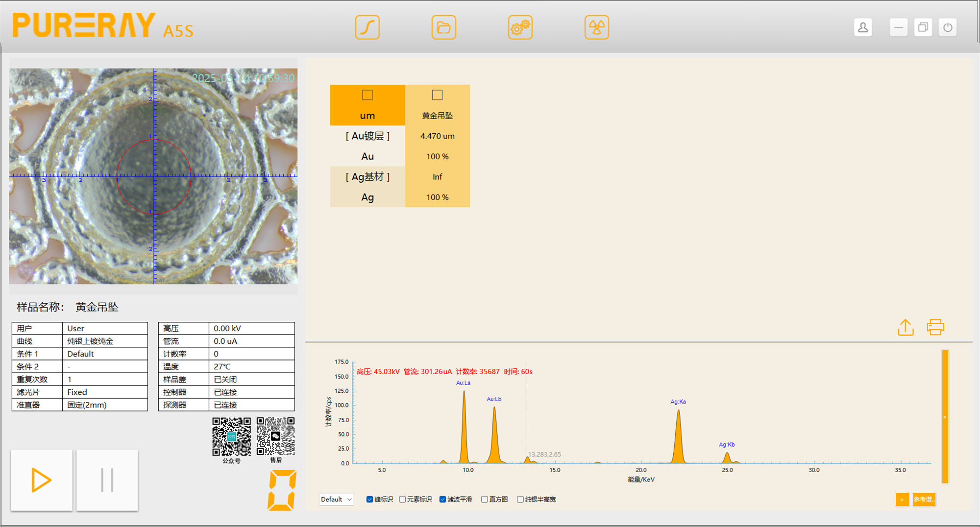Pause the measurement
The width and height of the screenshot is (980, 527).
107,480
